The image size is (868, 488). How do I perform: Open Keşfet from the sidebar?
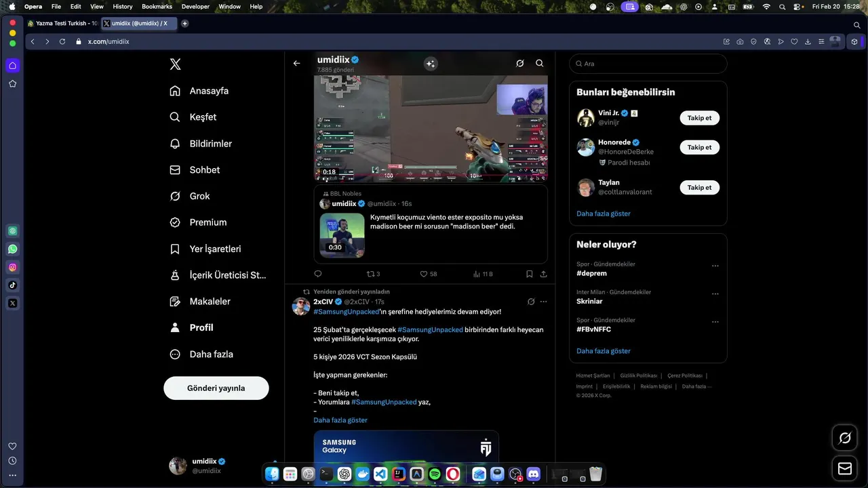point(193,117)
